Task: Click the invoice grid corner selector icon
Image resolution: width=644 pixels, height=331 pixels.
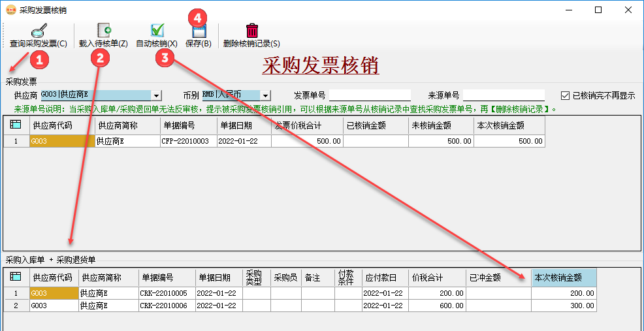Action: (16, 125)
